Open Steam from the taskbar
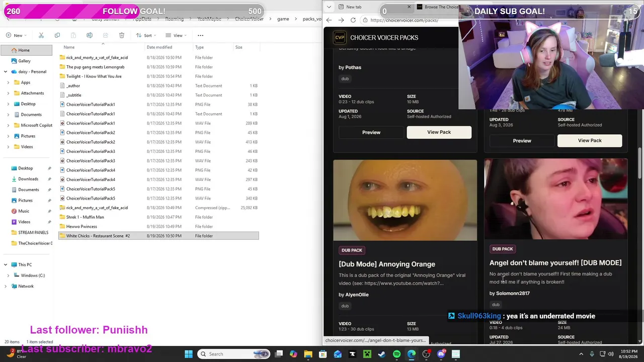 point(382,354)
